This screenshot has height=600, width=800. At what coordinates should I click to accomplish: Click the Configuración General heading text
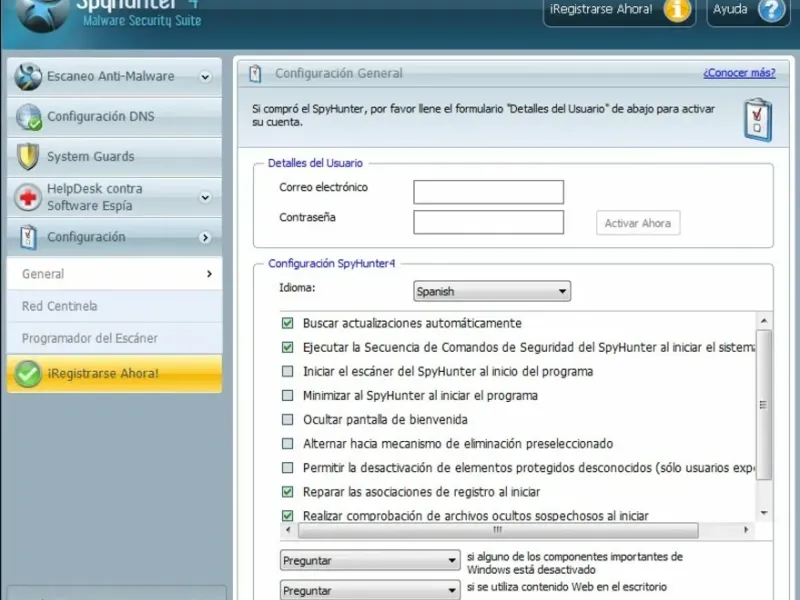[339, 73]
